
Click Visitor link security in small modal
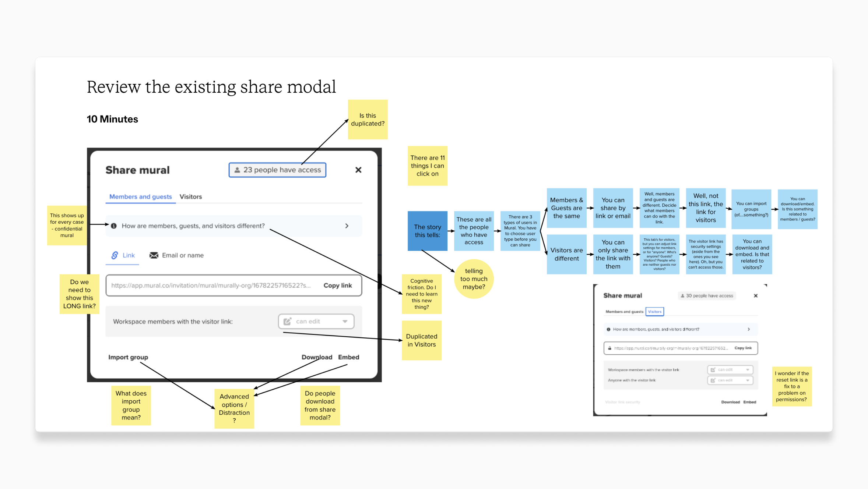(x=622, y=402)
